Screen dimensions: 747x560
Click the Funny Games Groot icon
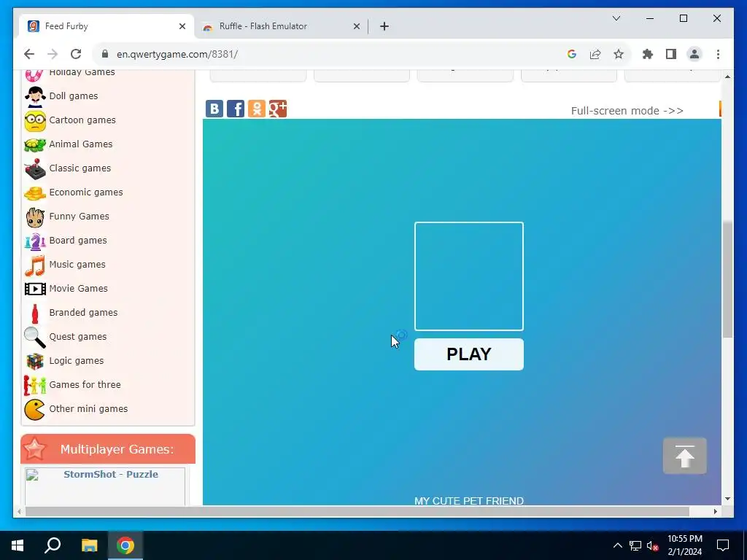coord(35,217)
